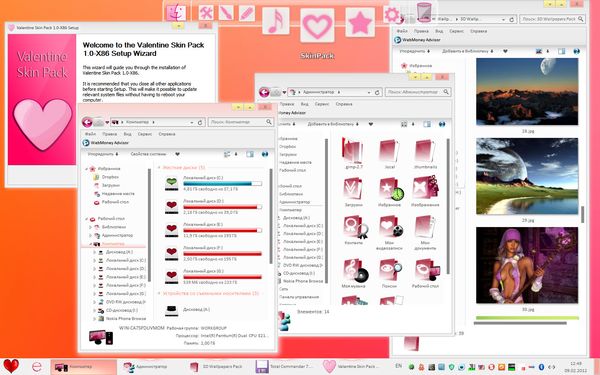The width and height of the screenshot is (600, 375).
Task: Open Локальный диск (E:) drive icon in main pane
Action: [x=171, y=230]
